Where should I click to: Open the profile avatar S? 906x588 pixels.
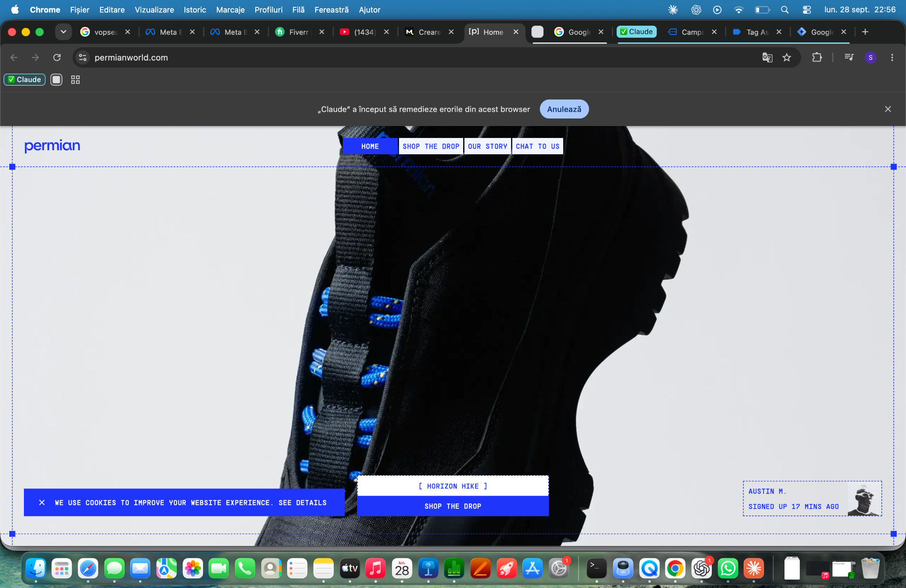[x=870, y=57]
